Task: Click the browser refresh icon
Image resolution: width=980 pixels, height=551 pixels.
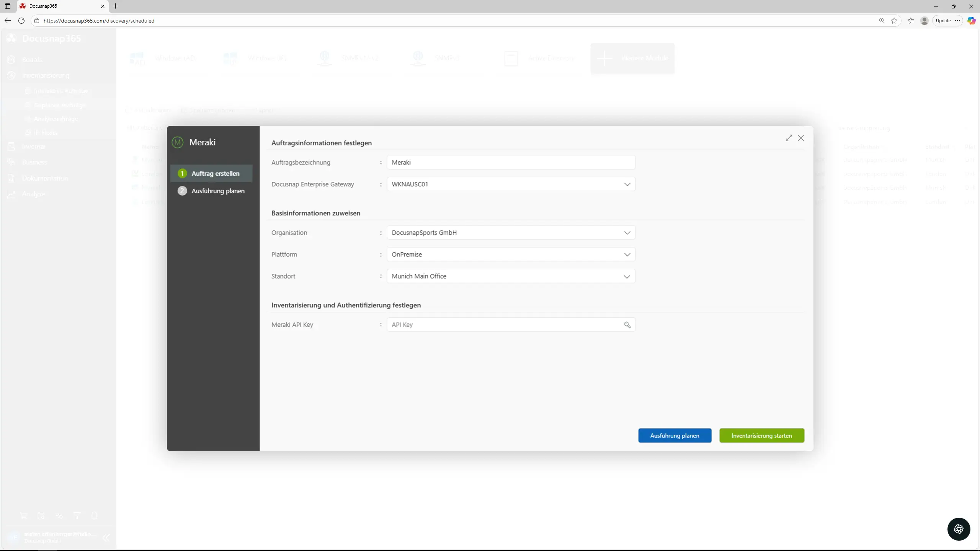Action: click(21, 21)
